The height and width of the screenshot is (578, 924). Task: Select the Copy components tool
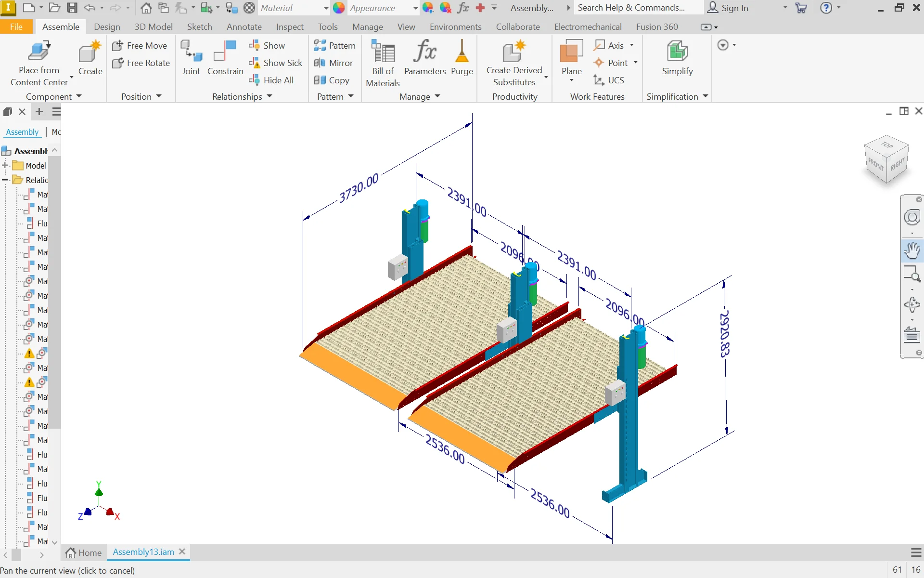tap(331, 80)
